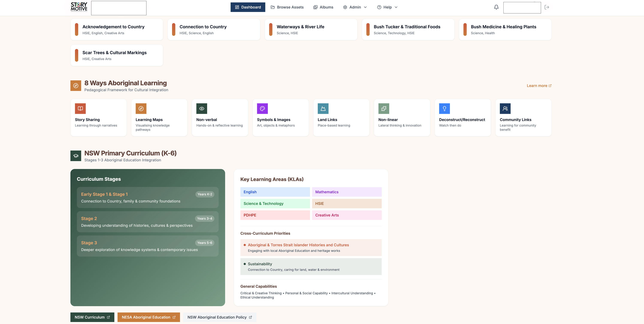Open the NESA Aboriginal Education link
Viewport: 644px width, 324px height.
pos(148,317)
